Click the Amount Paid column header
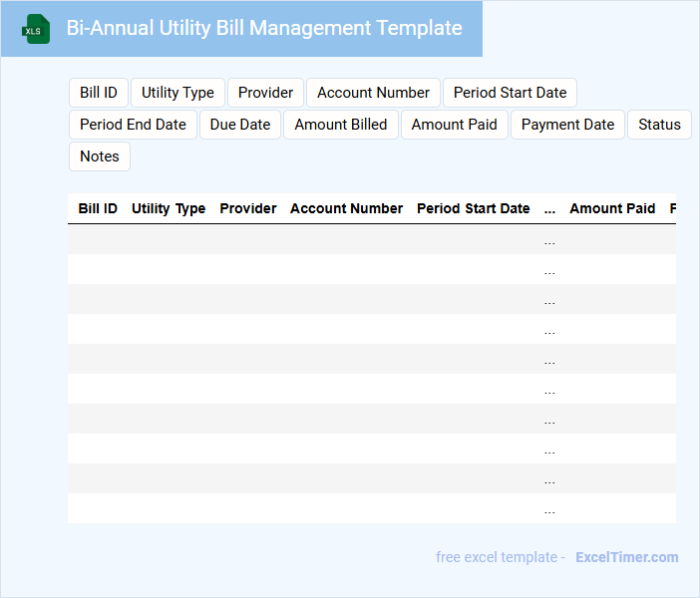The width and height of the screenshot is (700, 598). pos(612,209)
